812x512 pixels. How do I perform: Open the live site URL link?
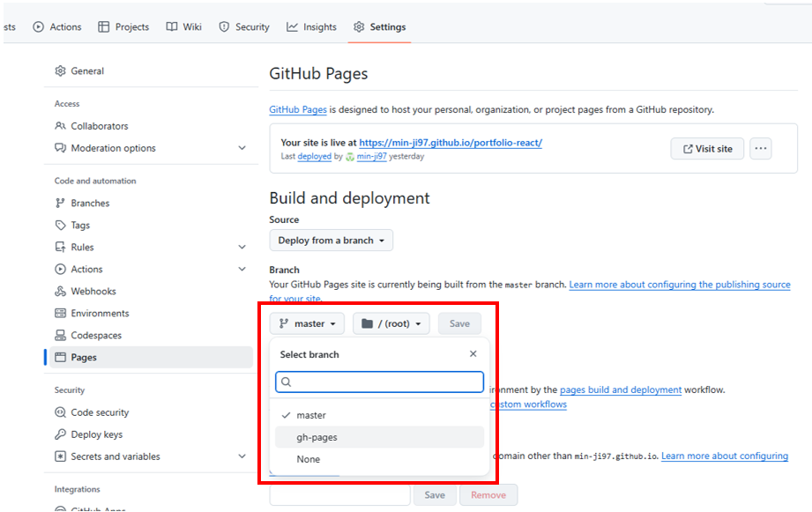451,143
